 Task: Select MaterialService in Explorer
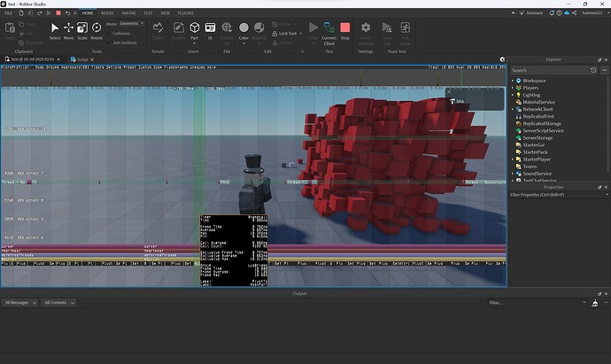pyautogui.click(x=539, y=102)
